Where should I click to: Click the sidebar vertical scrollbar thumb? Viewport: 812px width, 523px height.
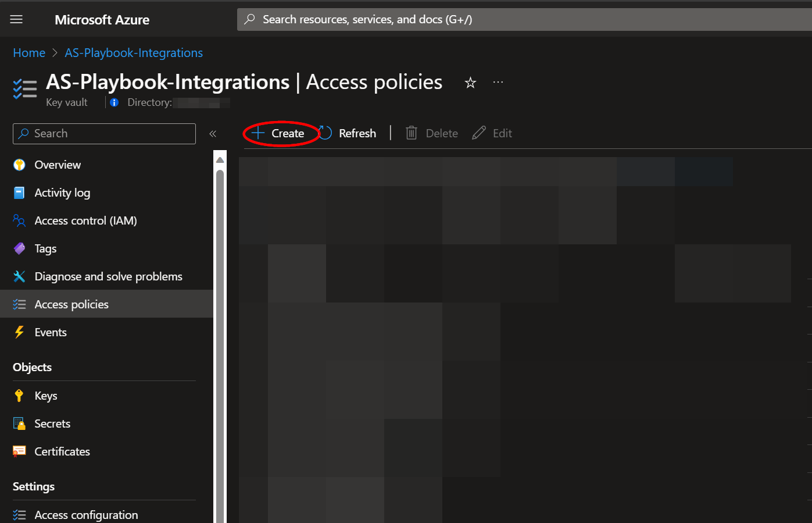pos(220,346)
